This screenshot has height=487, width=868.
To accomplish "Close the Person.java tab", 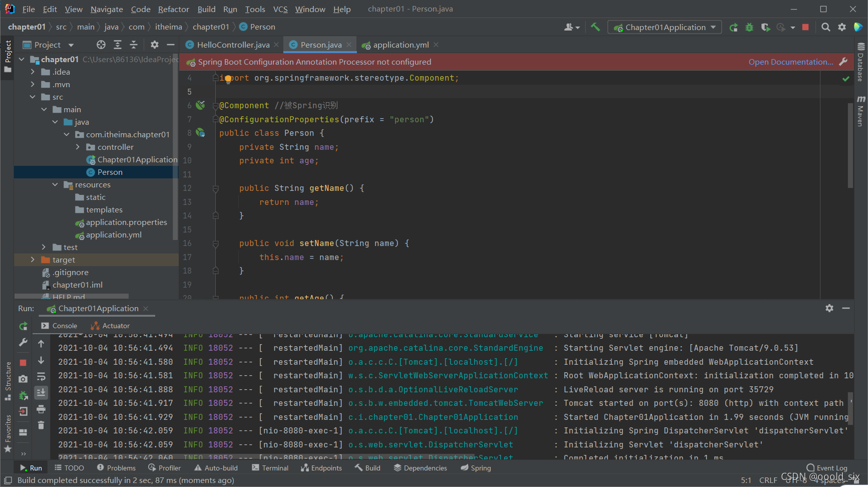I will click(349, 45).
